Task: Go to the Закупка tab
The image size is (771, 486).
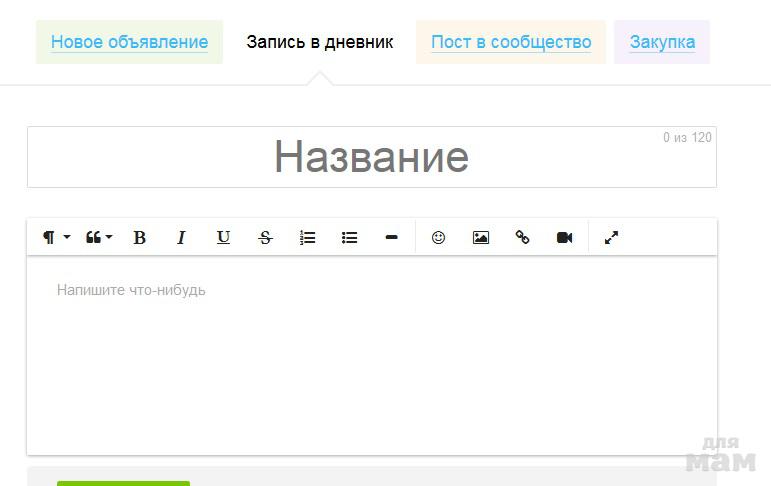Action: (x=662, y=42)
